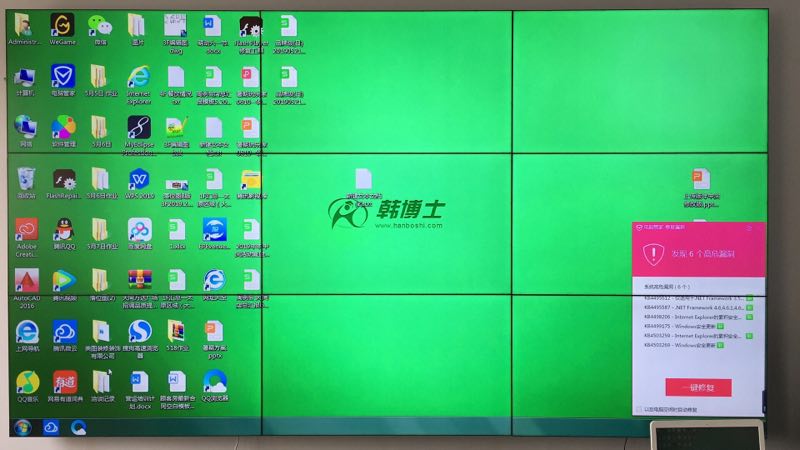Select KB4503259 Internet Explorer vulnerability entry
Viewport: 800px width, 450px height.
pyautogui.click(x=698, y=336)
